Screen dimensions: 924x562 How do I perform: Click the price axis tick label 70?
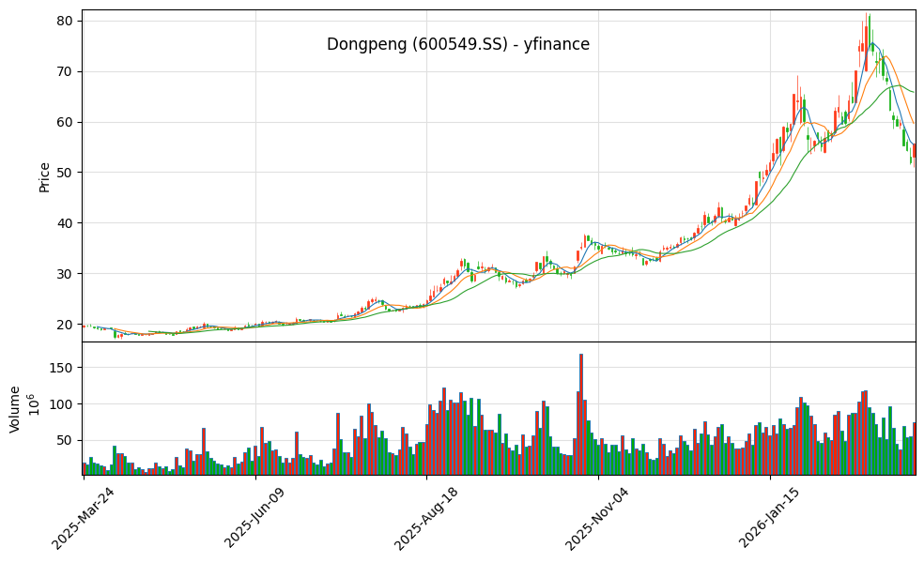pos(64,72)
